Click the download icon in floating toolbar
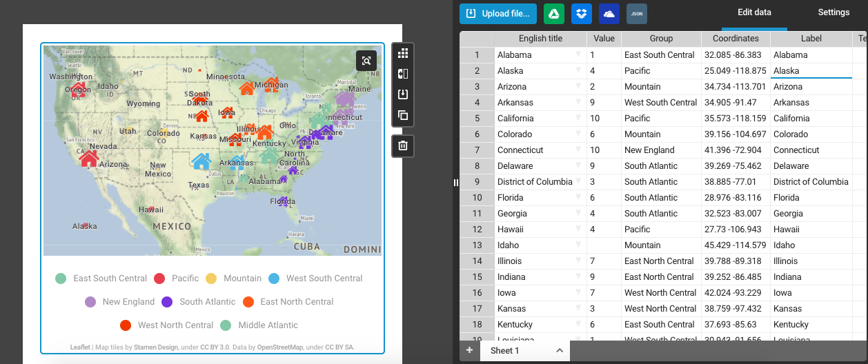The width and height of the screenshot is (868, 364). click(x=403, y=94)
